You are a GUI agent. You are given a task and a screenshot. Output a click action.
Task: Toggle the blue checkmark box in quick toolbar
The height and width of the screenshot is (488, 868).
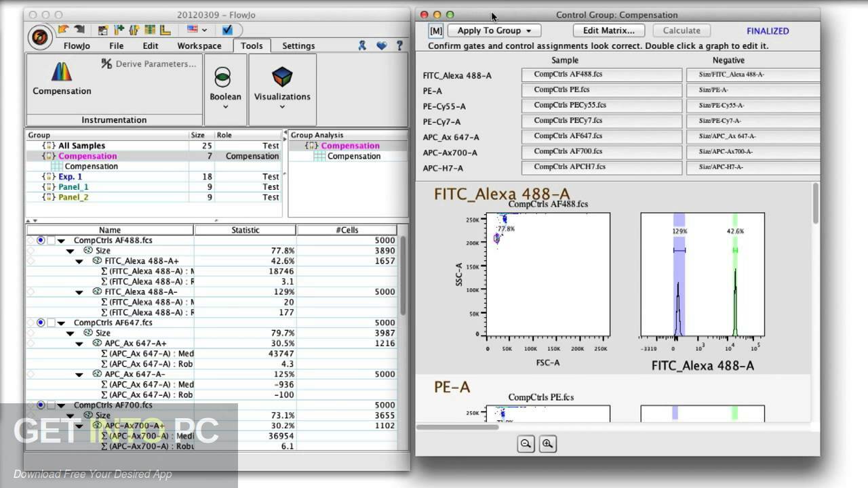(228, 30)
